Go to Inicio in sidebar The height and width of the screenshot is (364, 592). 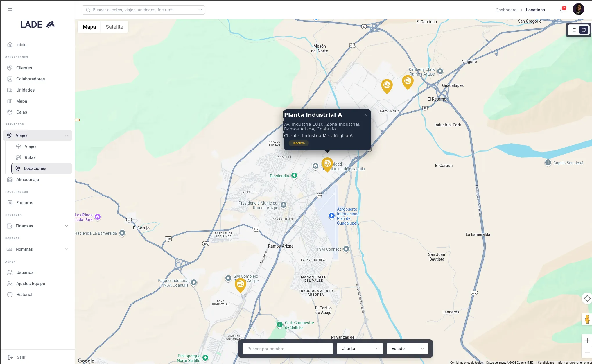coord(37,45)
